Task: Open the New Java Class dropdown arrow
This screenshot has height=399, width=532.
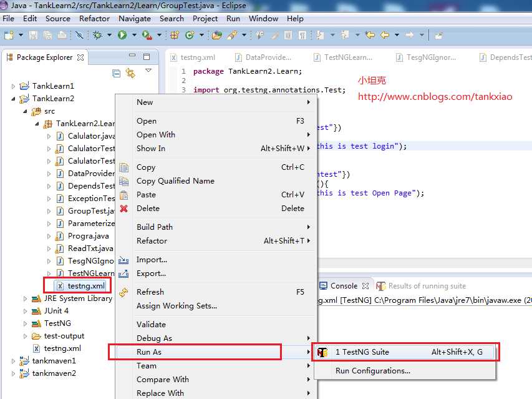Action: point(201,35)
